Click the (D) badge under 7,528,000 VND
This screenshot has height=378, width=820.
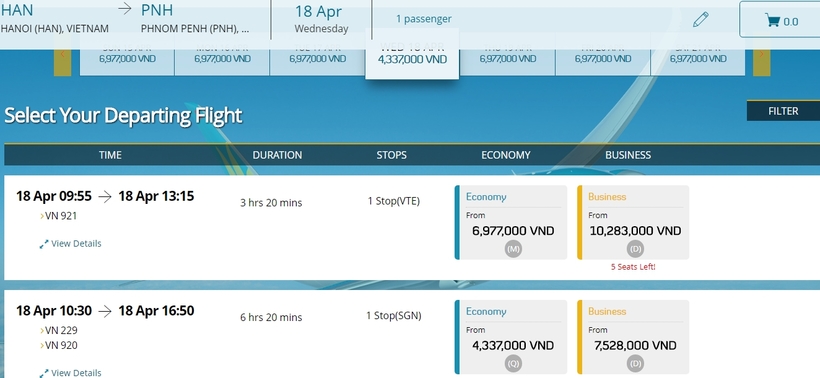[x=635, y=364]
